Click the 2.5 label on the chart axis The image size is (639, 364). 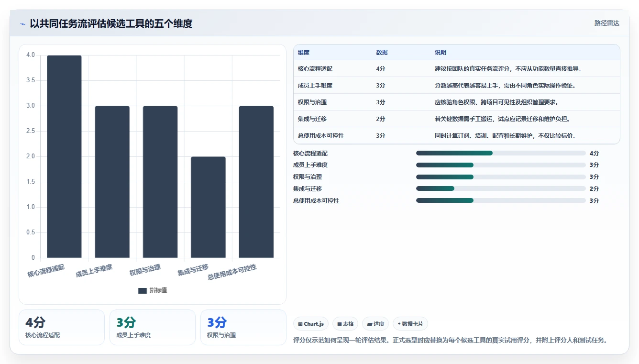(31, 131)
